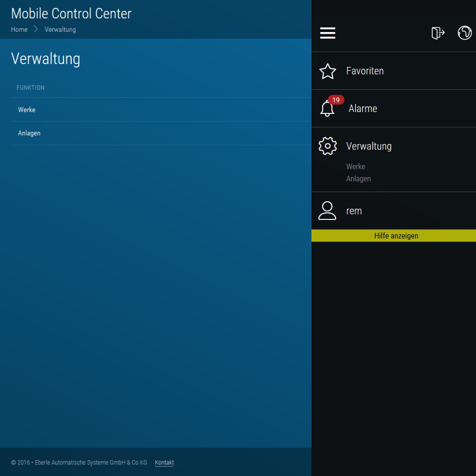Open Alarme in the side menu

tap(363, 108)
